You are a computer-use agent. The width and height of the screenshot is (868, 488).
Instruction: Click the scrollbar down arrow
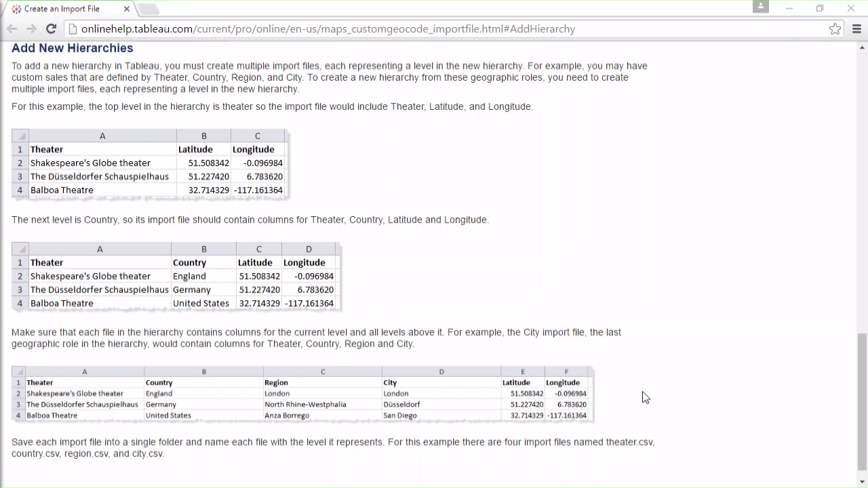[x=862, y=482]
